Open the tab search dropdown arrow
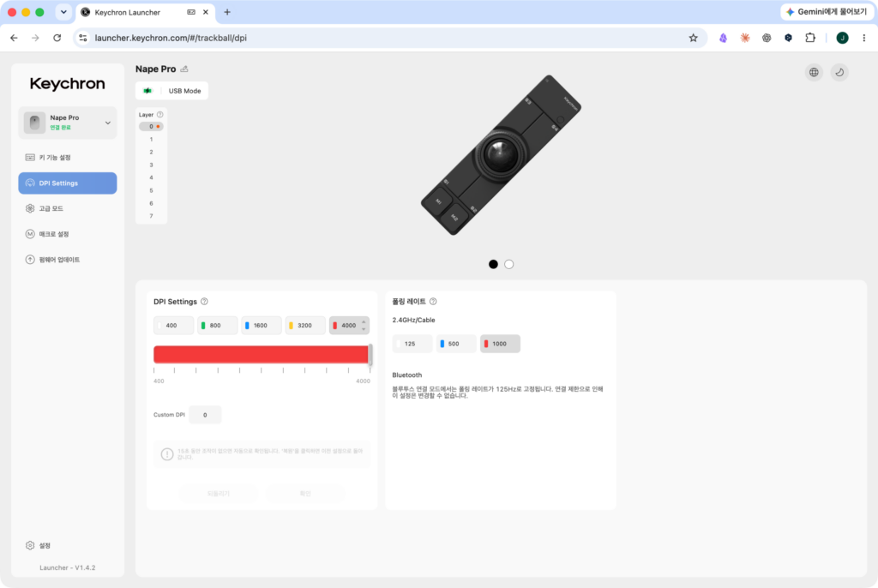The width and height of the screenshot is (878, 588). tap(63, 12)
